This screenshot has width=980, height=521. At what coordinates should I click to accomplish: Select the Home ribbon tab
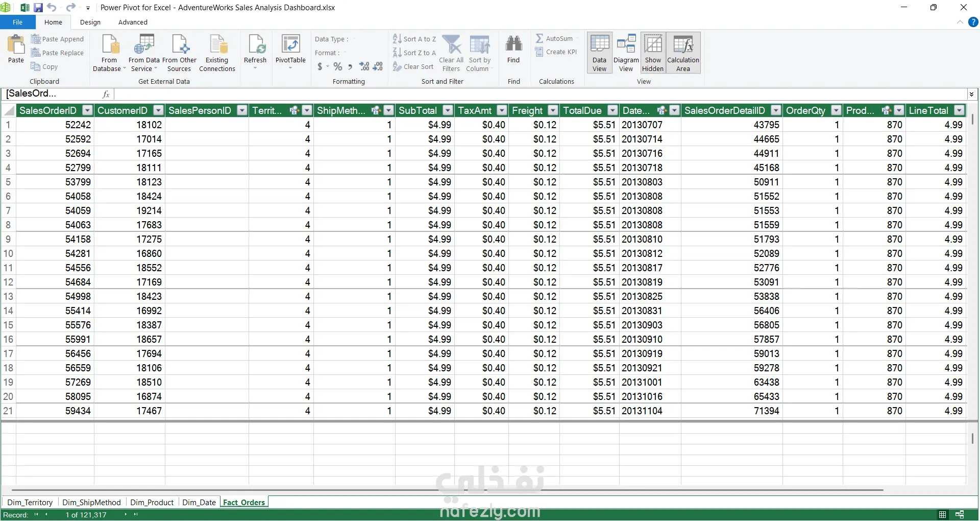coord(53,22)
